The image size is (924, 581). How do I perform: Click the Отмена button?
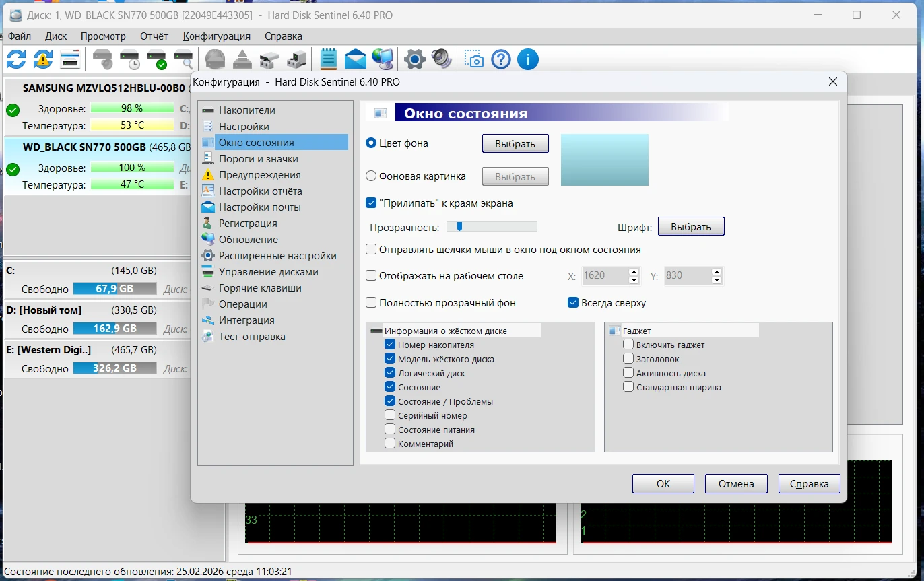pos(735,483)
